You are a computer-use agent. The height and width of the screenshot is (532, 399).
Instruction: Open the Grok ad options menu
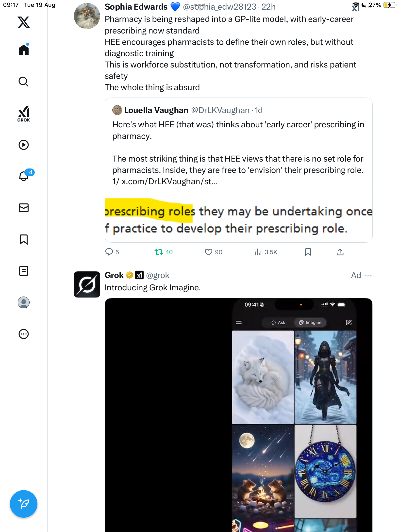click(368, 275)
